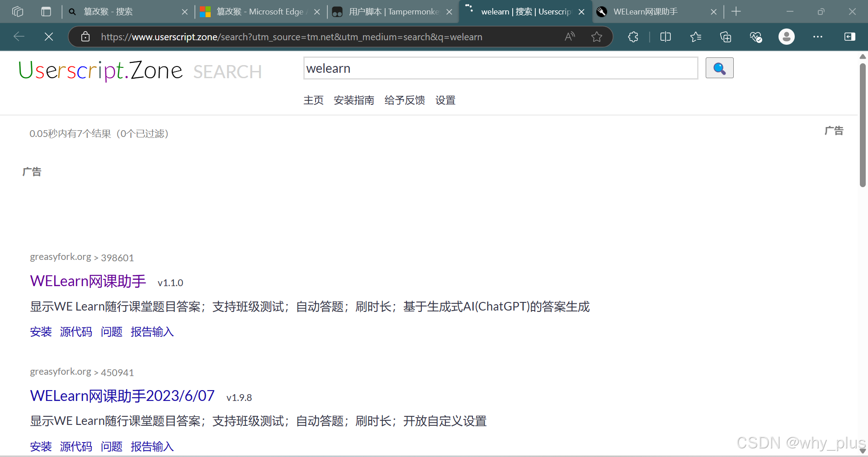The width and height of the screenshot is (868, 457).
Task: Open Settings and more menu
Action: [818, 37]
